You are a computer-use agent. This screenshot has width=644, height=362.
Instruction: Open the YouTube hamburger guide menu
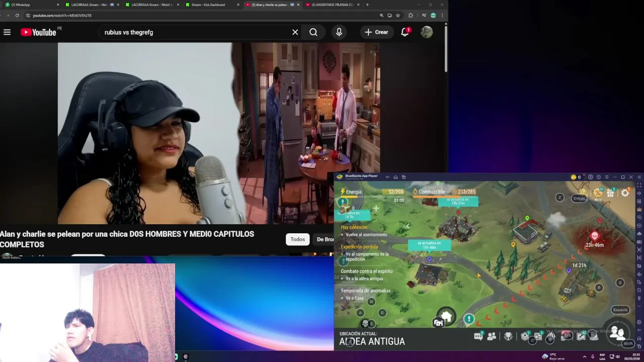(x=7, y=32)
